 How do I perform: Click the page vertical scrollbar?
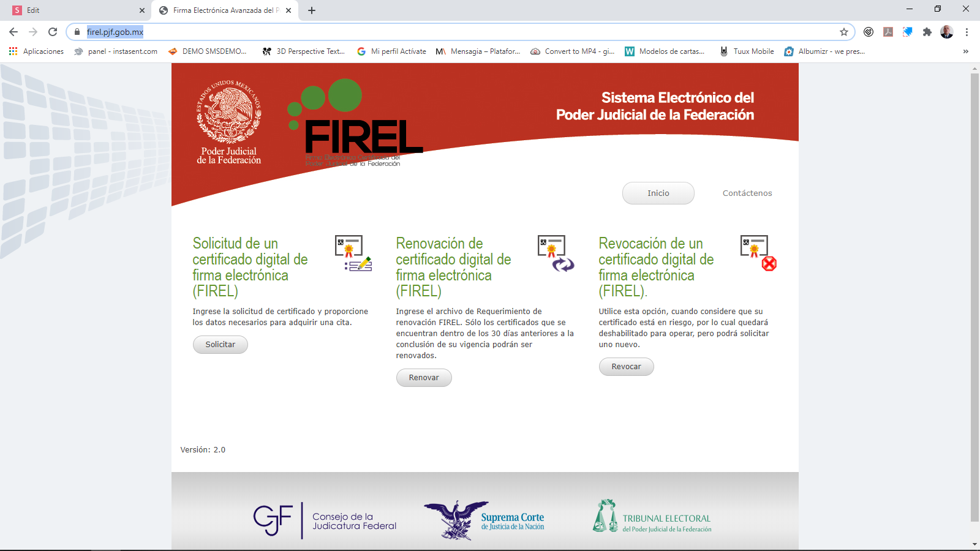[x=974, y=297]
